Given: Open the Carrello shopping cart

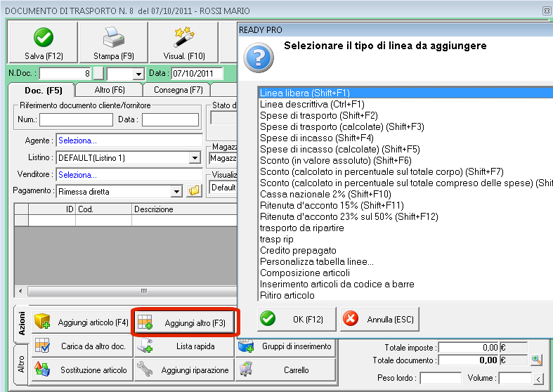Looking at the screenshot, I should pos(286,370).
